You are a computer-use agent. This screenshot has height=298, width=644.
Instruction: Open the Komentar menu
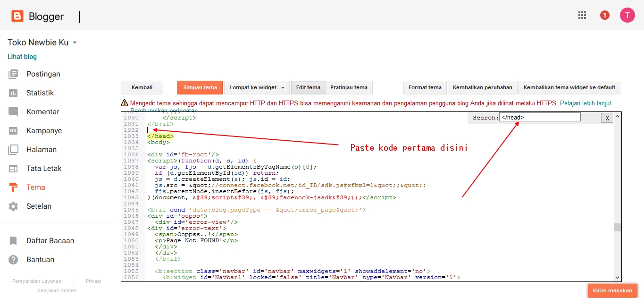[43, 112]
